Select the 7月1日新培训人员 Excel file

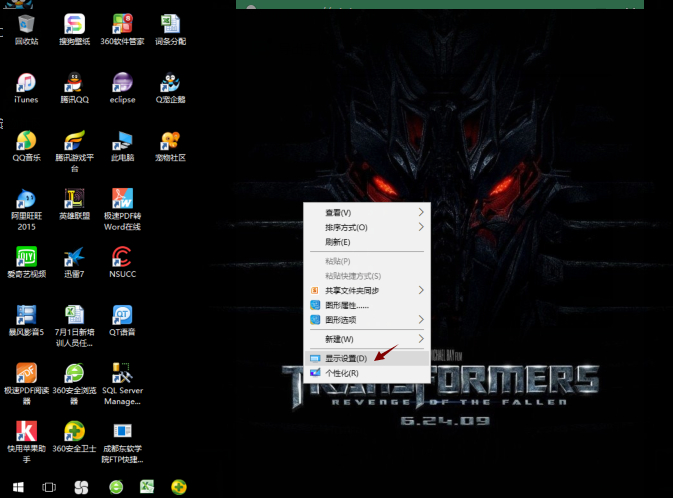point(74,326)
